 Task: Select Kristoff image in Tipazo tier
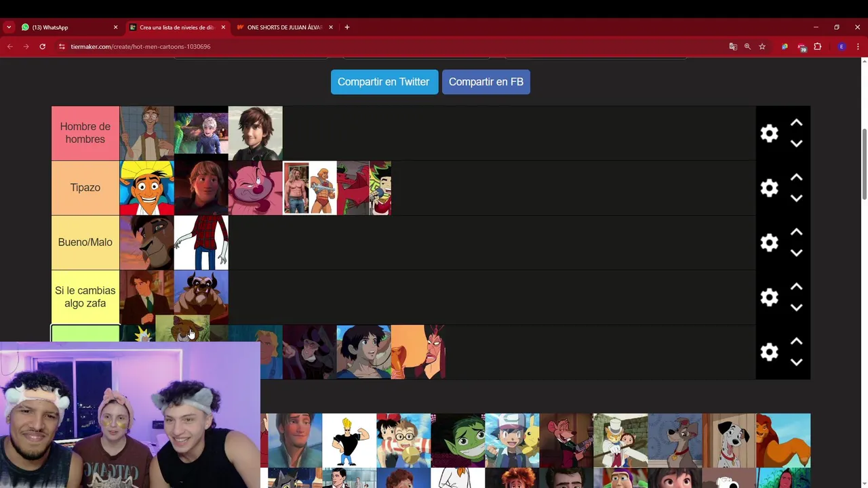pyautogui.click(x=201, y=188)
